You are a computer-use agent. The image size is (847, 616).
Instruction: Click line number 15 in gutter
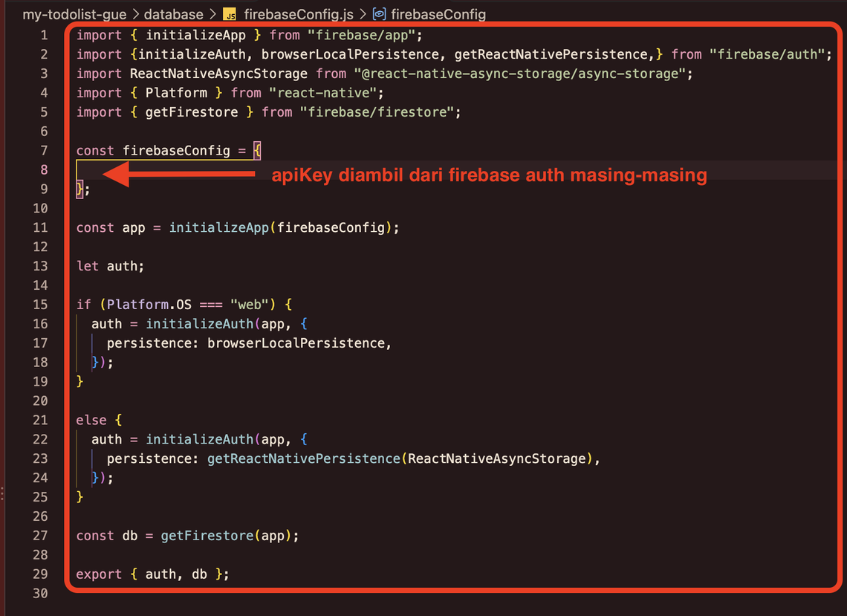(x=40, y=305)
